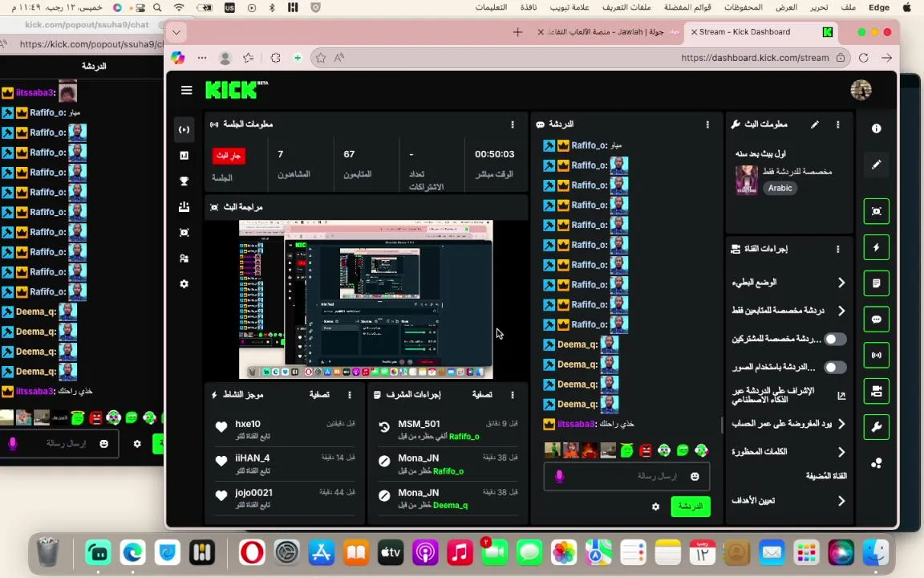
Task: Open the three-dot menu of the session info panel
Action: (512, 124)
